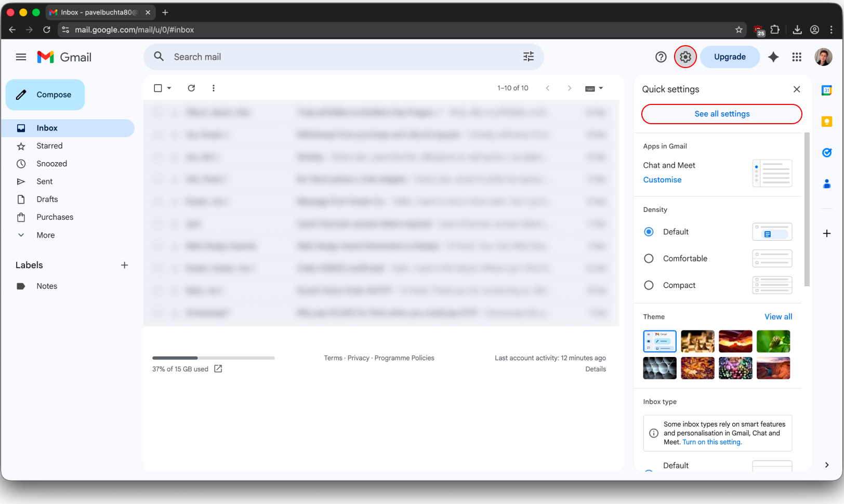The height and width of the screenshot is (504, 844).
Task: Click the View all themes link
Action: coord(778,316)
